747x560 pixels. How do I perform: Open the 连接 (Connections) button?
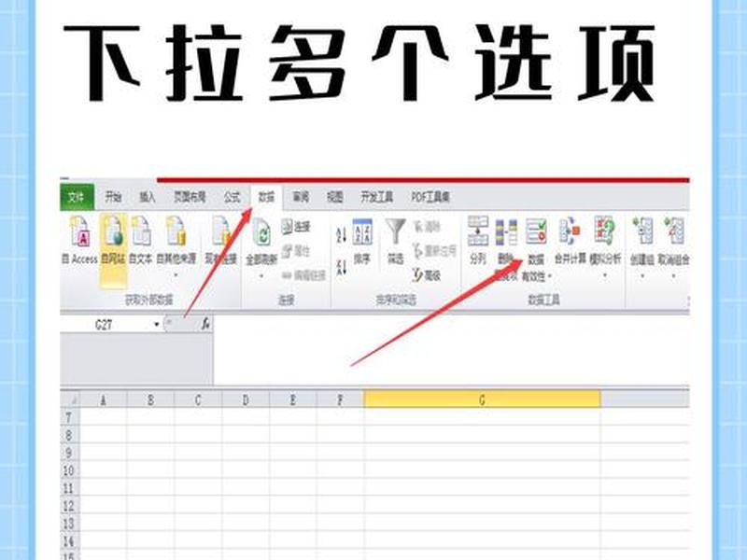[x=296, y=227]
